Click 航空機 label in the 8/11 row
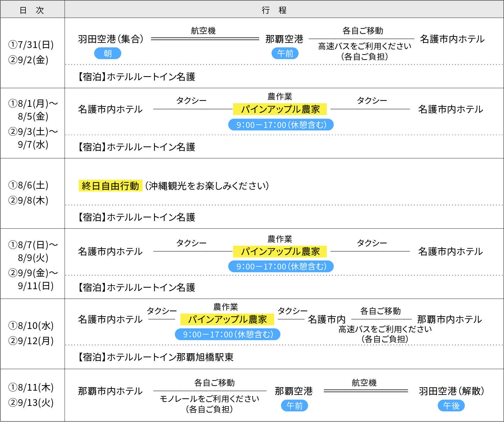The image size is (504, 422). pos(364,382)
